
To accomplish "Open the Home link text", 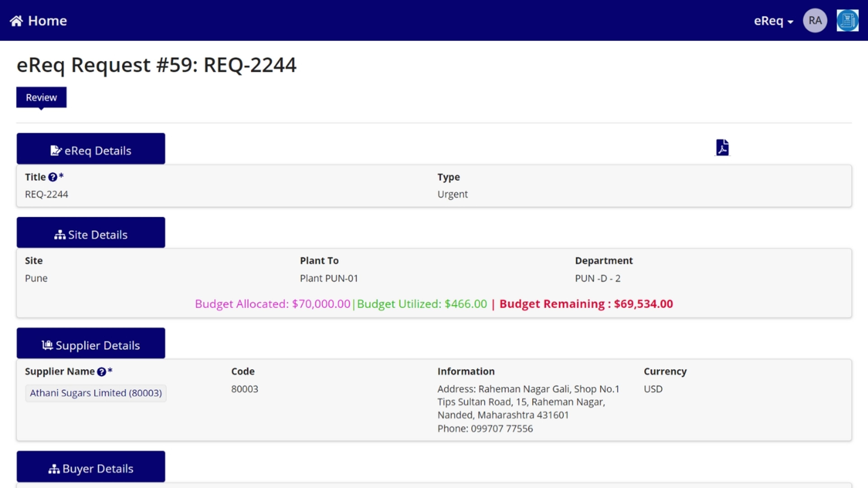I will coord(47,21).
